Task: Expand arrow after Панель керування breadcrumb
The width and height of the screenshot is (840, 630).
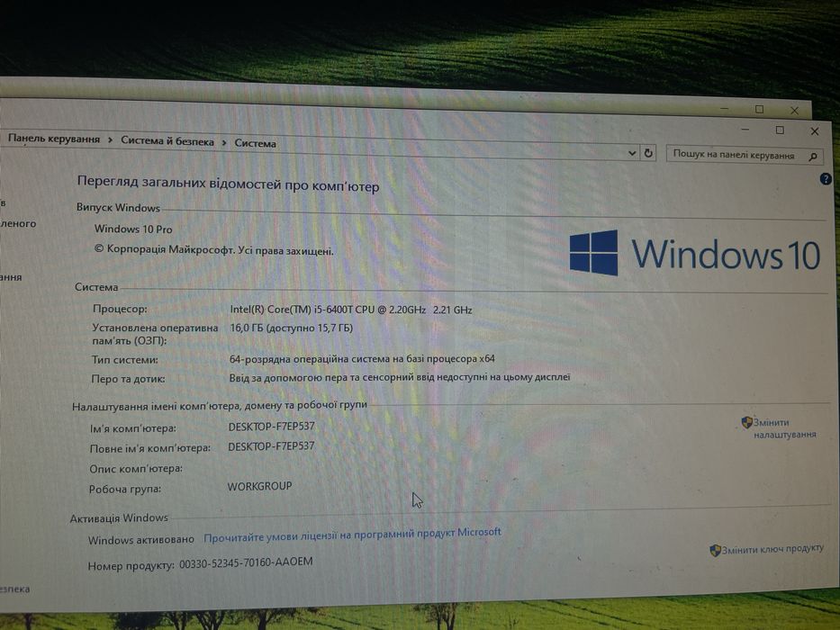Action: pos(110,139)
